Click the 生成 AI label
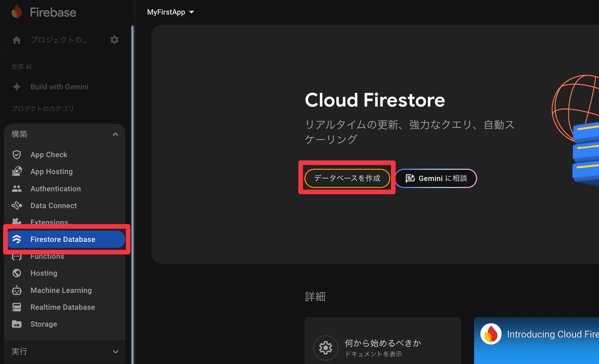This screenshot has height=364, width=599. point(22,67)
